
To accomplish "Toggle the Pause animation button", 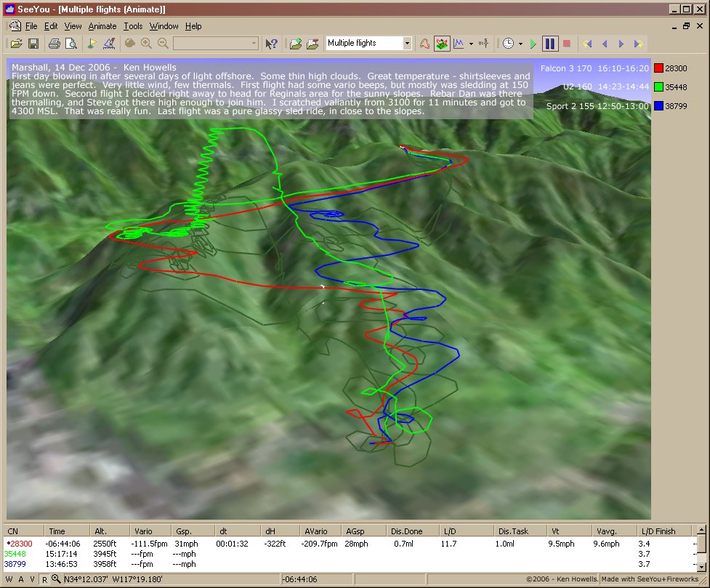I will [550, 44].
